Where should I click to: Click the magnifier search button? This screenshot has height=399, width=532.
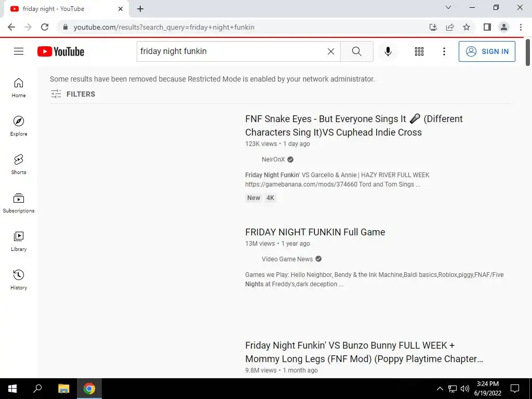click(x=356, y=51)
